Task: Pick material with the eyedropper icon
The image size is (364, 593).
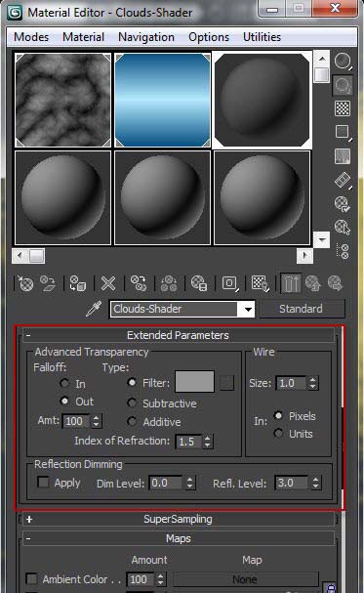Action: point(94,309)
